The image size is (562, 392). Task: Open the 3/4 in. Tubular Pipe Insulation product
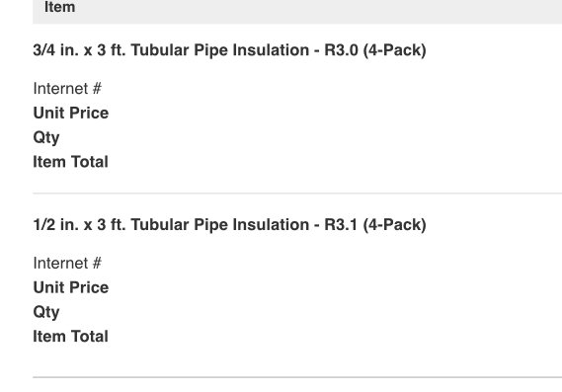pos(229,50)
